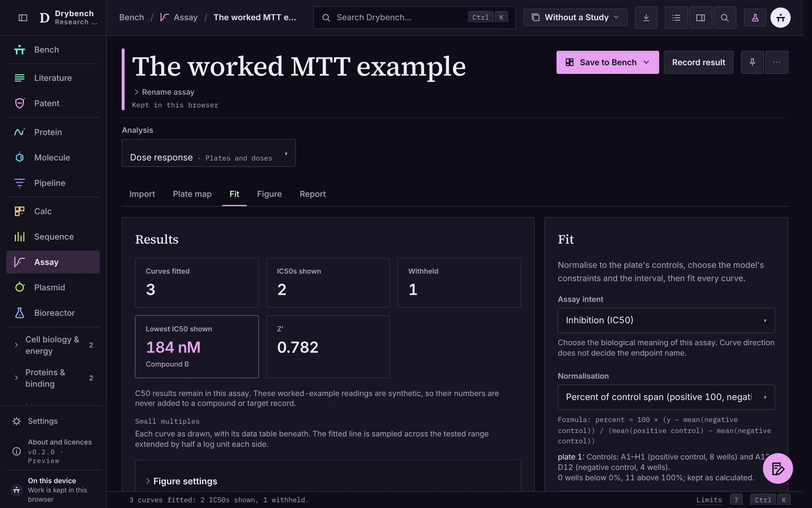Open the Without a Study dropdown
Viewport: 812px width, 508px height.
[x=575, y=18]
